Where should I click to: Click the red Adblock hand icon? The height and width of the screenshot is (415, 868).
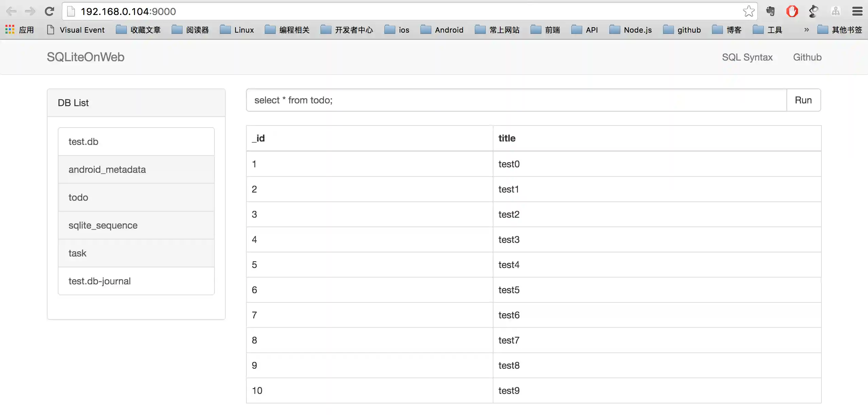[x=792, y=12]
